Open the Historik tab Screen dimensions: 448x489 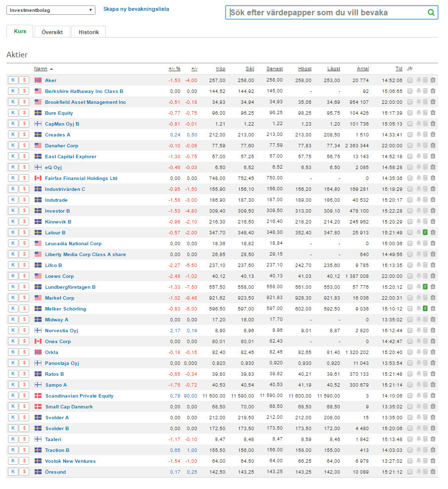[x=89, y=32]
